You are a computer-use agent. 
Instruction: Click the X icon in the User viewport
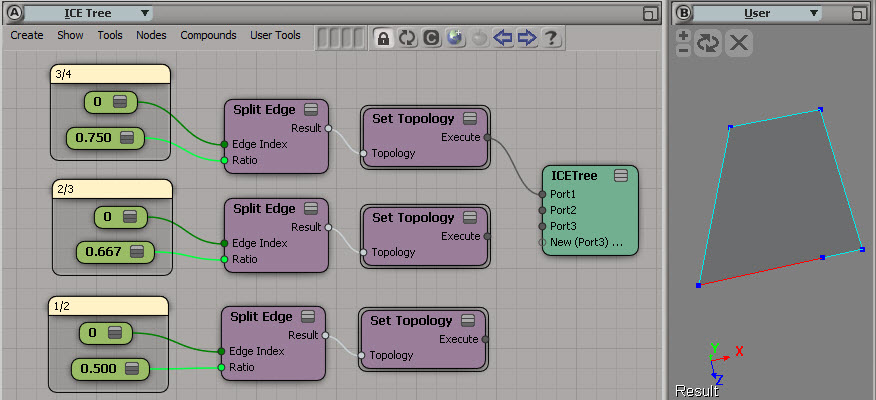[x=738, y=43]
